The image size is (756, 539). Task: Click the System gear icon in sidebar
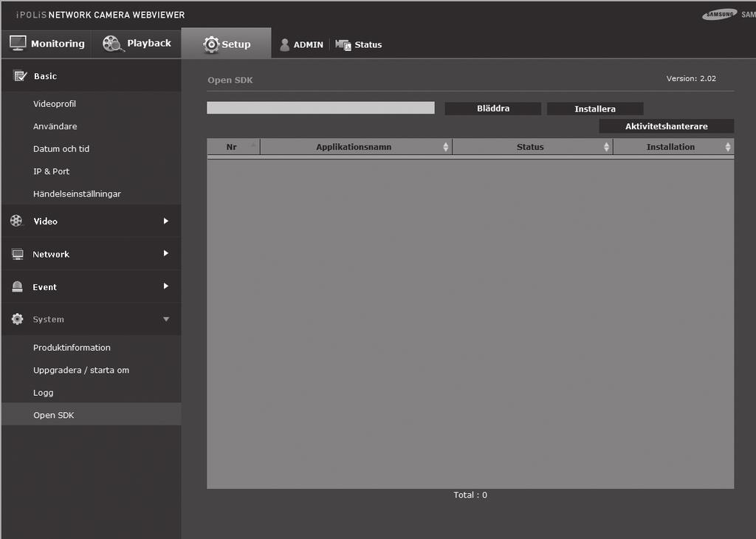(18, 319)
